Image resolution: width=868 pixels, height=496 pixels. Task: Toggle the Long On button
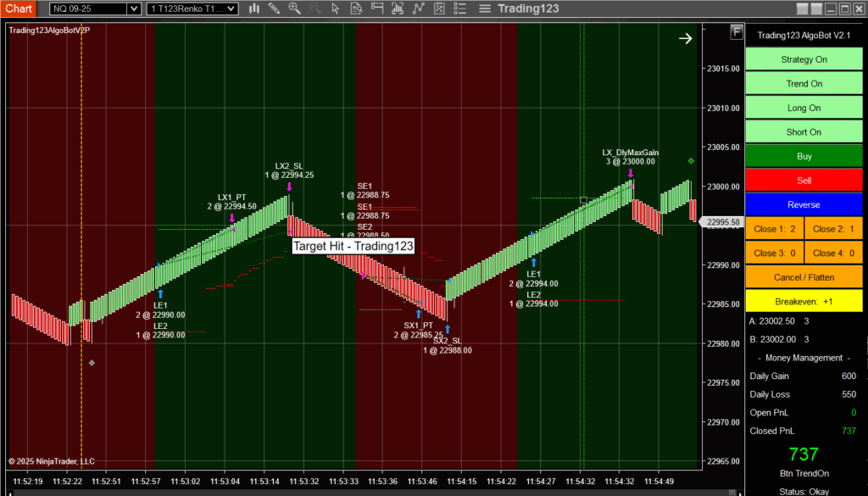pyautogui.click(x=804, y=108)
